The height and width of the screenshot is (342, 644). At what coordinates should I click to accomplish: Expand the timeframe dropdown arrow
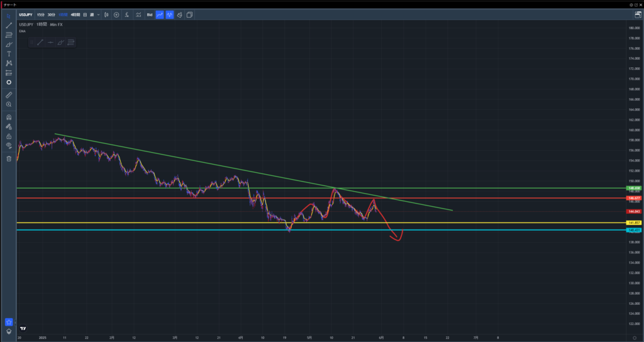[x=98, y=15]
